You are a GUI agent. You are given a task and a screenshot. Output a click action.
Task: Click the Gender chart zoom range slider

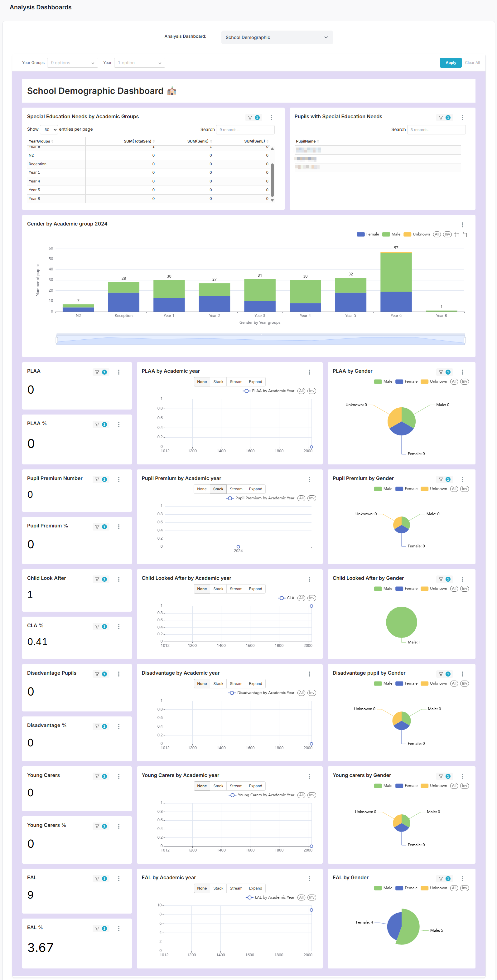click(260, 340)
